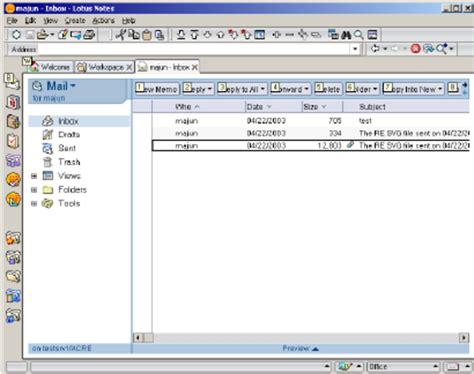Click the magnifying glass icon beside binoculars

click(359, 35)
